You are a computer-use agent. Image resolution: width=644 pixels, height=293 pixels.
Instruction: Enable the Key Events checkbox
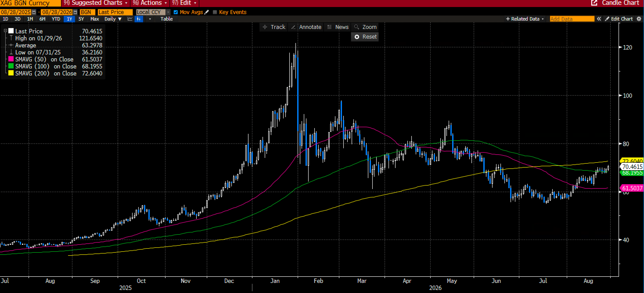click(x=215, y=12)
